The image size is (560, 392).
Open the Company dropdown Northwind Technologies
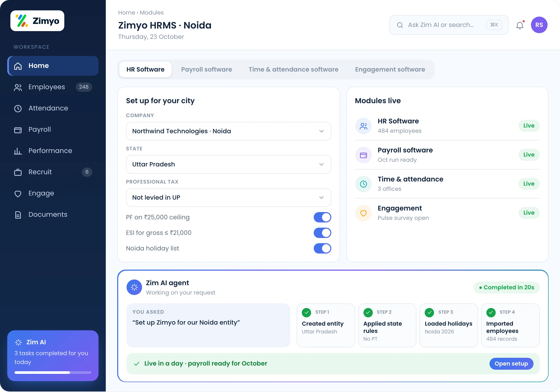(x=228, y=131)
